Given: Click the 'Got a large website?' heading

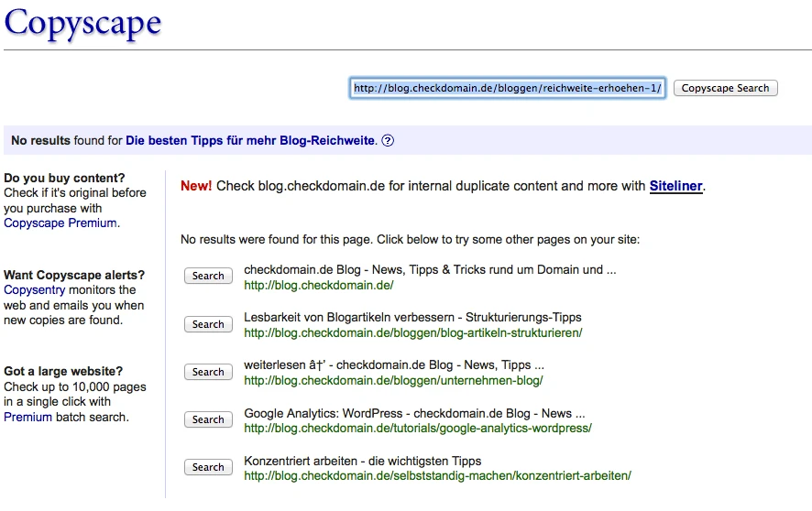Looking at the screenshot, I should (x=63, y=372).
